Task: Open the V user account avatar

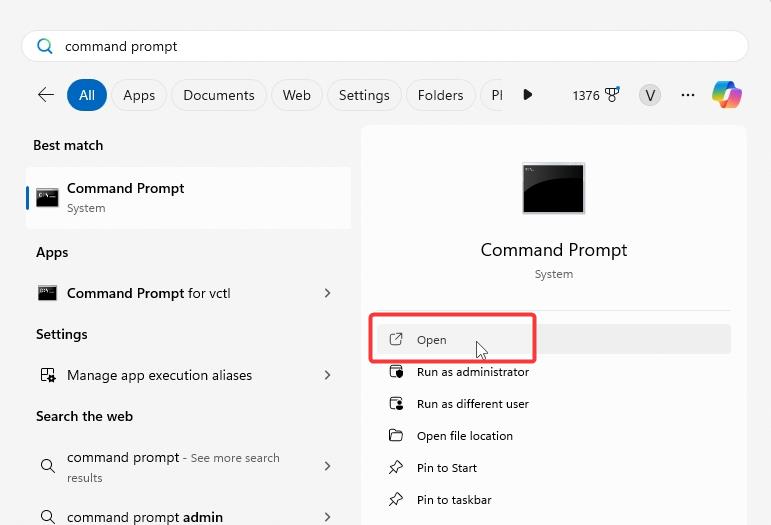Action: click(x=650, y=95)
